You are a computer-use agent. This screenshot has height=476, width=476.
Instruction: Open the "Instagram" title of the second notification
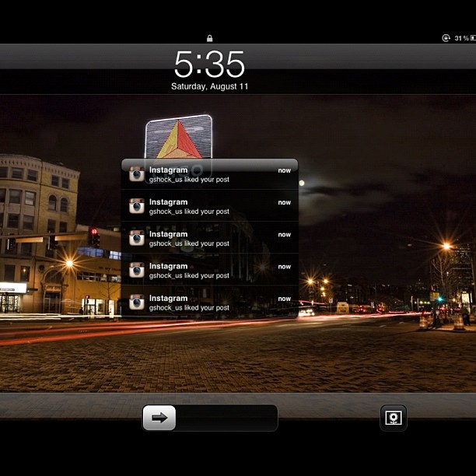click(168, 202)
